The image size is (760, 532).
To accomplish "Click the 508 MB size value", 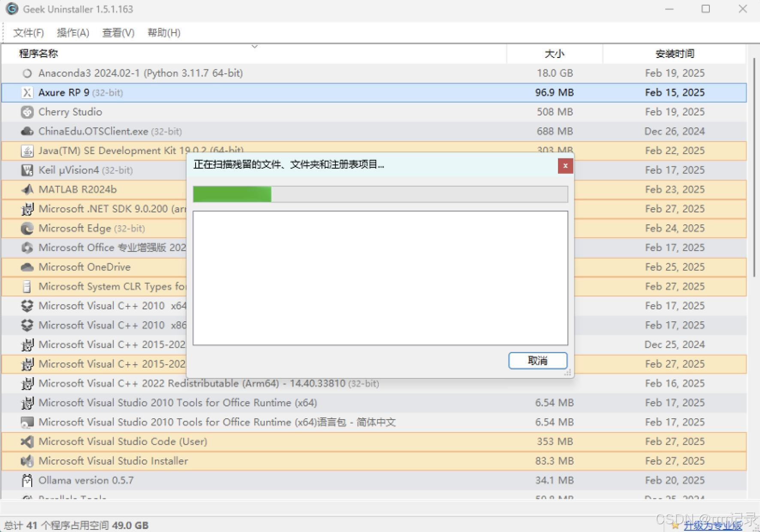I will [555, 112].
